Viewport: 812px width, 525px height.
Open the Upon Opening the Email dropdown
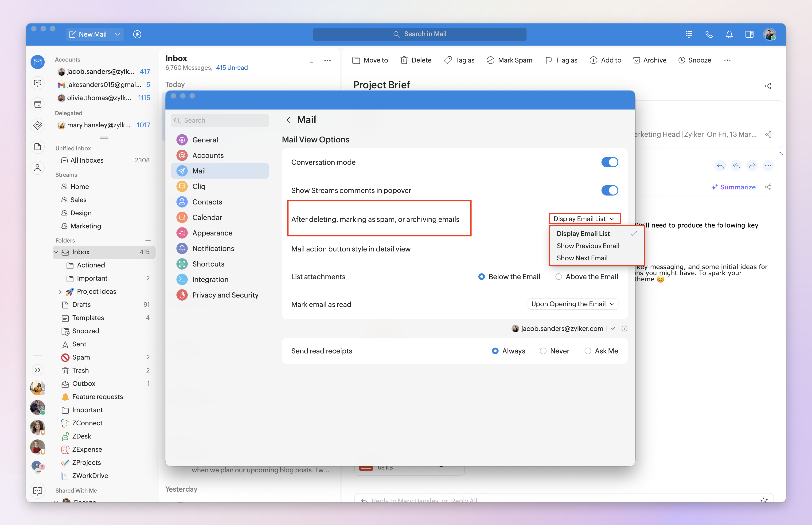572,304
